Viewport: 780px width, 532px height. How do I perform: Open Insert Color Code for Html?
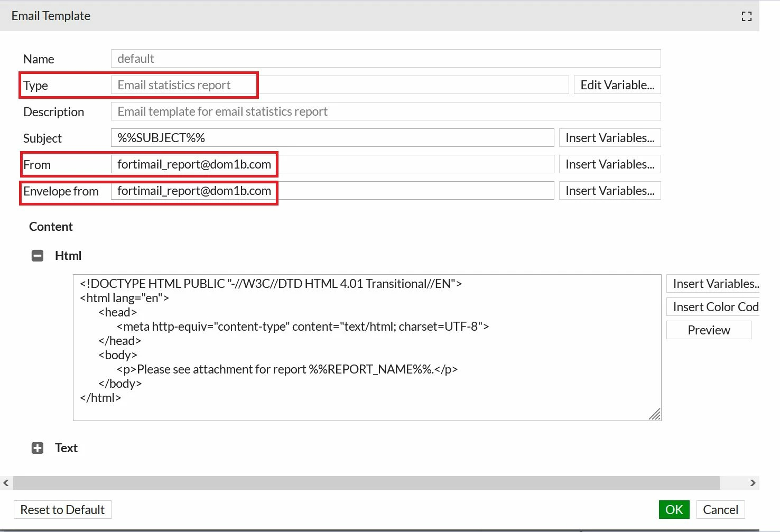[713, 307]
